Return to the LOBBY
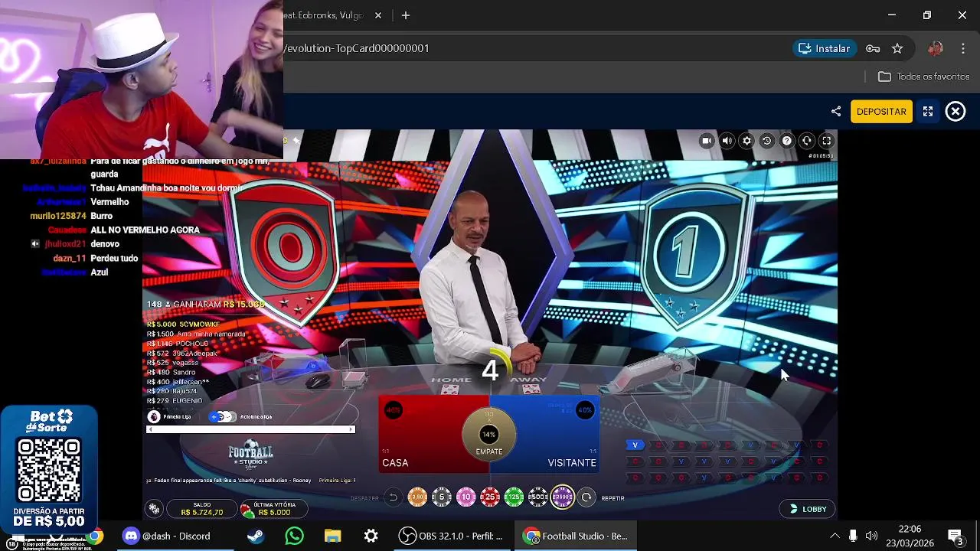Screen dimensions: 980x551 808,509
